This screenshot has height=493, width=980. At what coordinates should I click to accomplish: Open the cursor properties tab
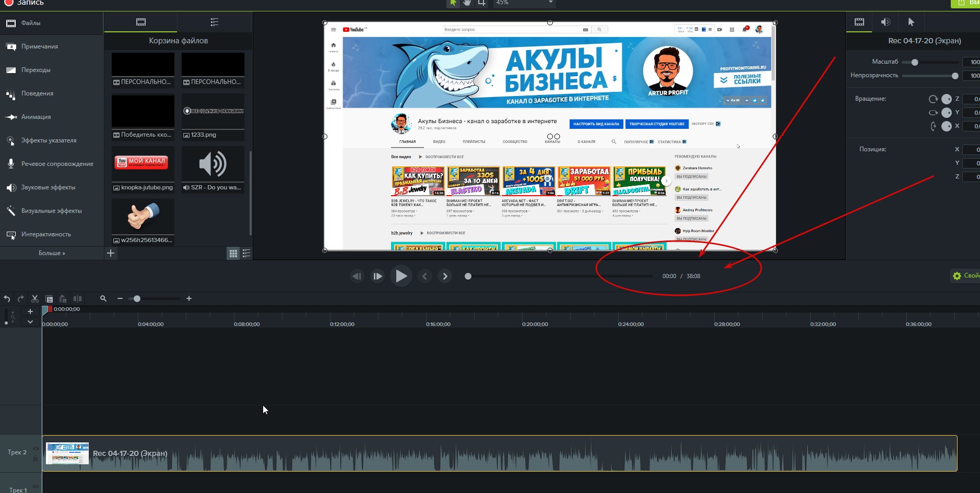coord(911,22)
